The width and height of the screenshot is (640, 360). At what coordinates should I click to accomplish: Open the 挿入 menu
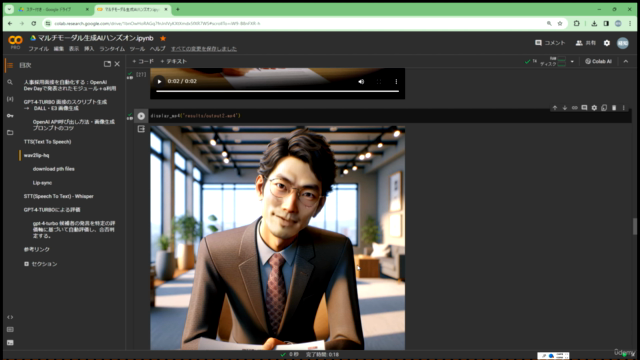[89, 49]
